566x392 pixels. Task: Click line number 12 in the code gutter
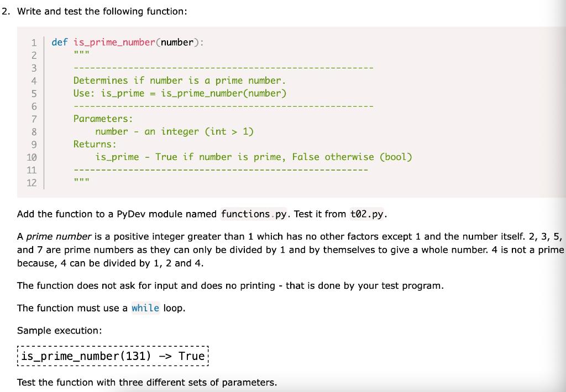(x=32, y=182)
